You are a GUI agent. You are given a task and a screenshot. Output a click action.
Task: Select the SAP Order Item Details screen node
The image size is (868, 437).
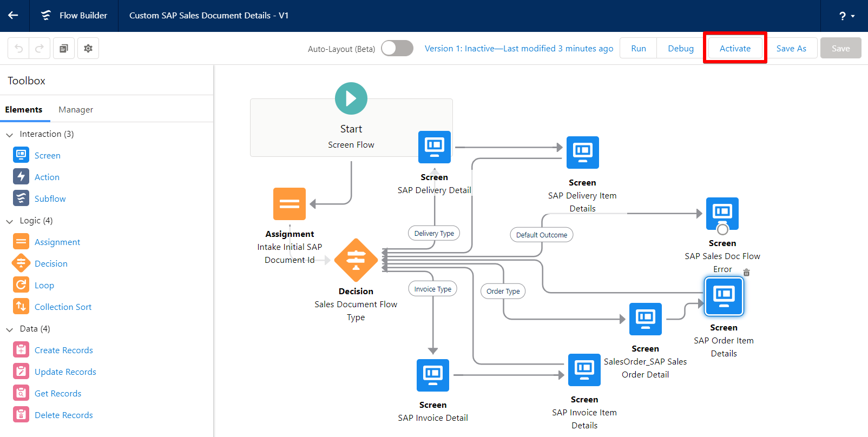(x=724, y=296)
